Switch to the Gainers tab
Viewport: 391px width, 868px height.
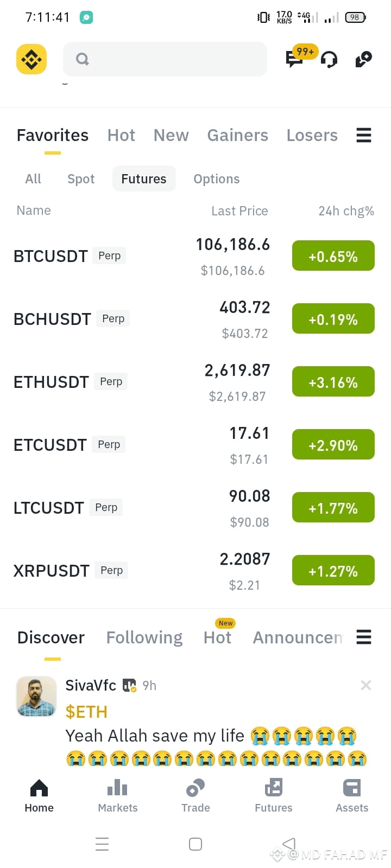tap(238, 135)
